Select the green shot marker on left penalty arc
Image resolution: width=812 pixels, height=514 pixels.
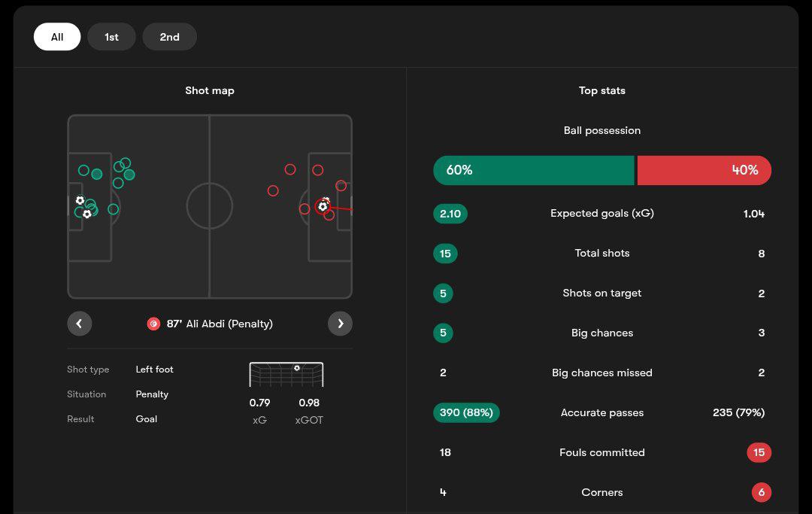[114, 209]
